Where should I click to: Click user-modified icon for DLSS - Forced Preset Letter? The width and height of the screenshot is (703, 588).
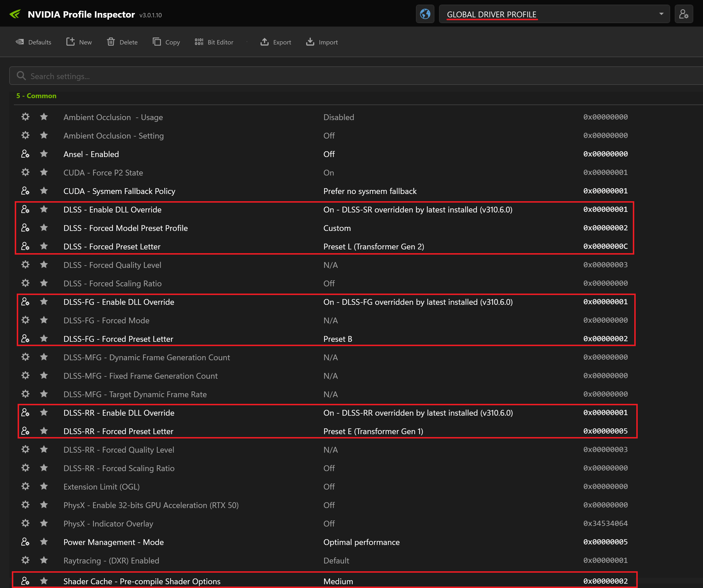tap(25, 246)
